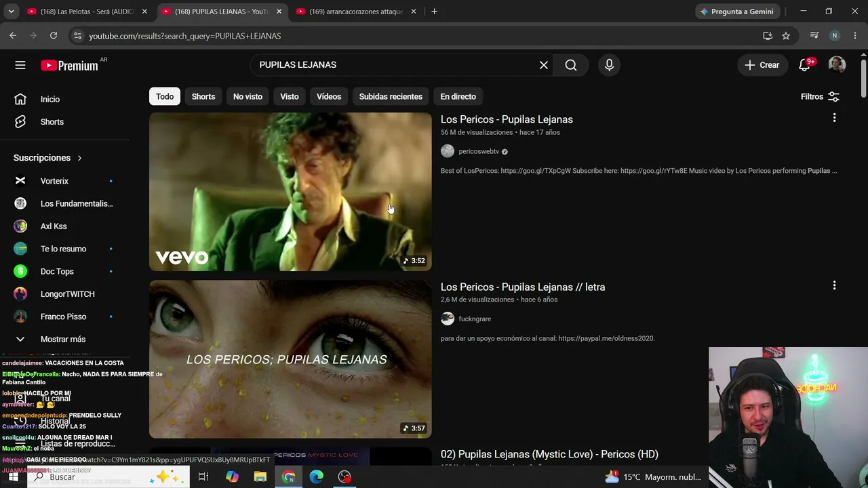Image resolution: width=868 pixels, height=488 pixels.
Task: Click Pregunta a Gemini button
Action: tap(737, 12)
